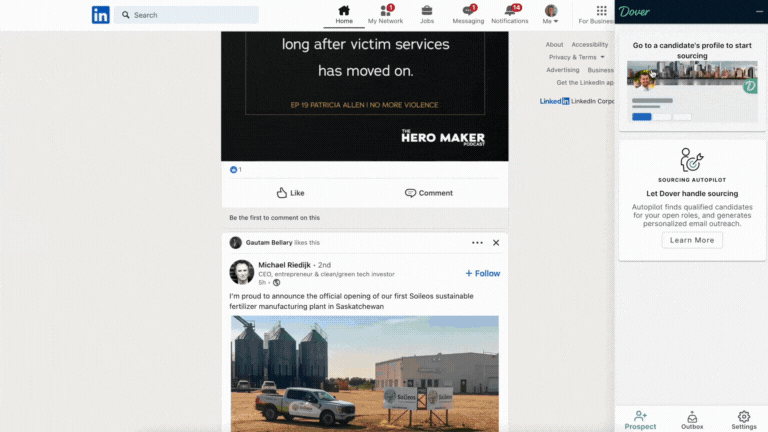Dismiss Michael Riedijk's post with X

click(496, 243)
